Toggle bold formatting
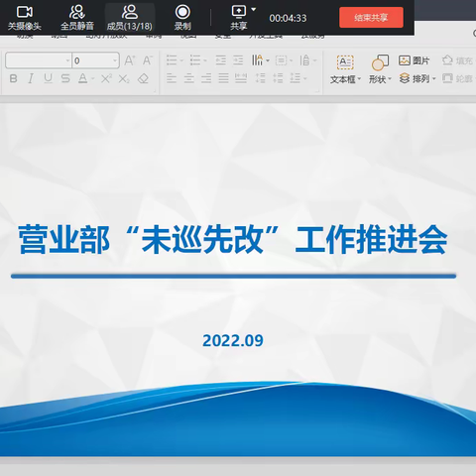The width and height of the screenshot is (476, 476). click(14, 78)
